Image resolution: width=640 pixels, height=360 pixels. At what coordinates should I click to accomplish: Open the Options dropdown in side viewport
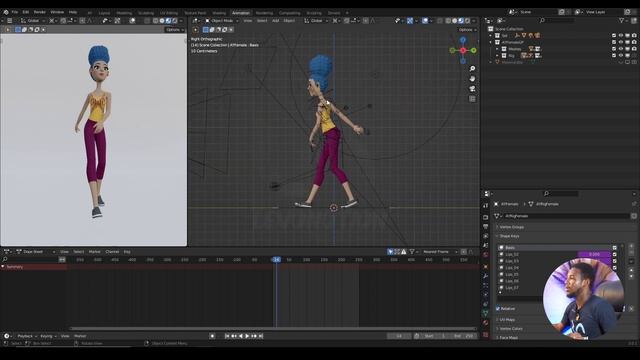click(x=467, y=30)
